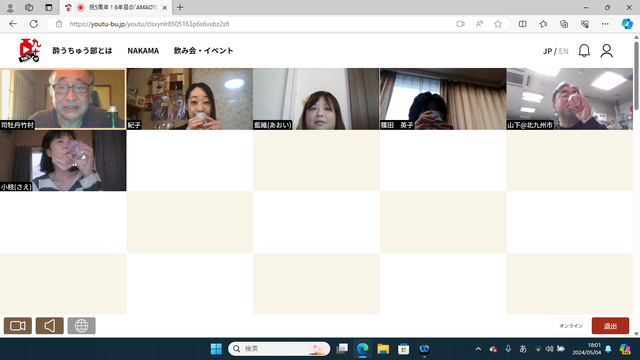Viewport: 640px width, 360px height.
Task: Open Task View in taskbar
Action: pyautogui.click(x=342, y=349)
